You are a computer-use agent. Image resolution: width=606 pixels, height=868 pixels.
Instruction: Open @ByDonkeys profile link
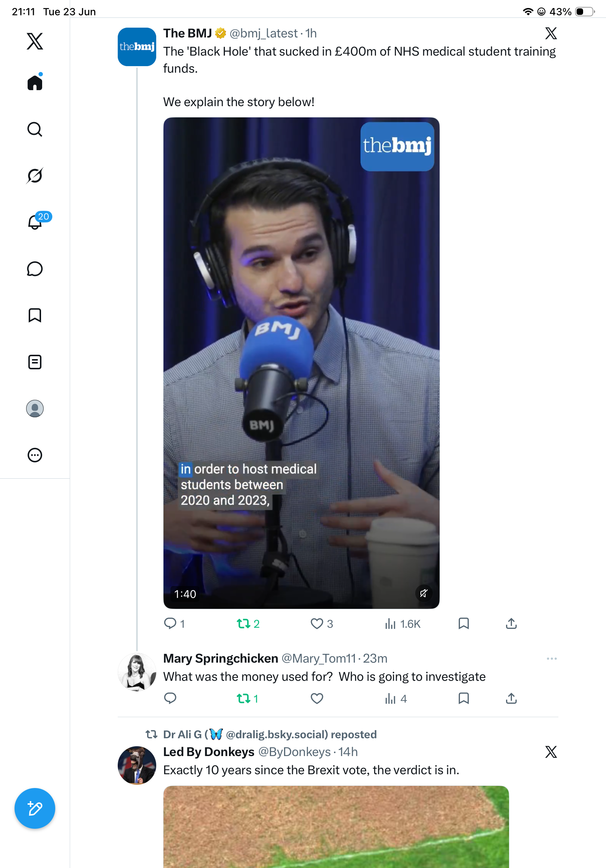pyautogui.click(x=294, y=752)
